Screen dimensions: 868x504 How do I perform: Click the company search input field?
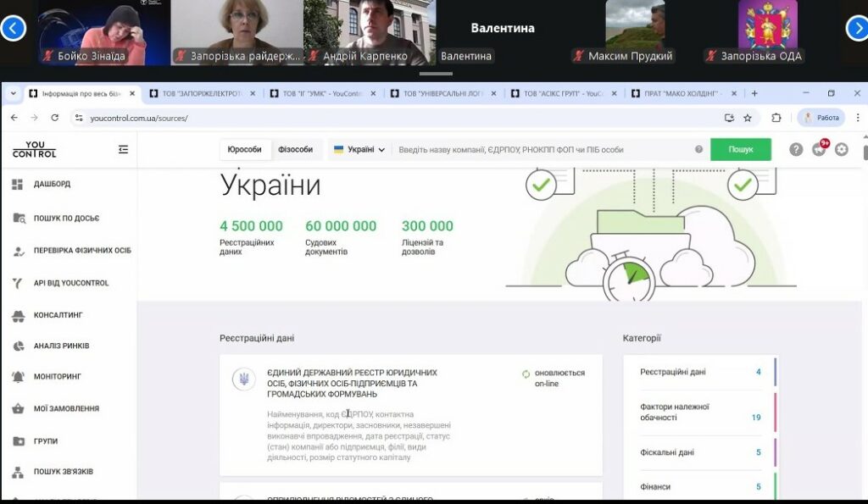click(542, 149)
